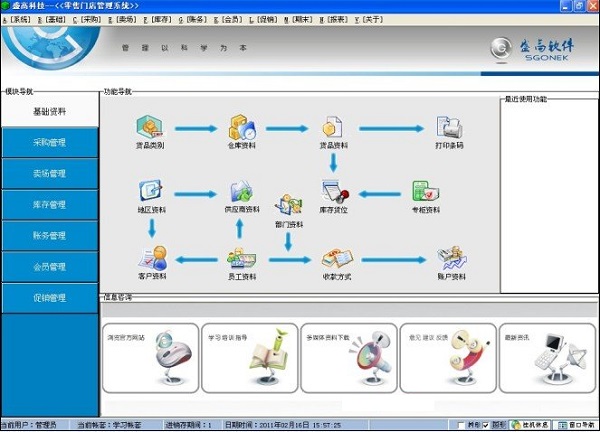
Task: Expand the 会员管理 sidebar module
Action: click(x=49, y=267)
